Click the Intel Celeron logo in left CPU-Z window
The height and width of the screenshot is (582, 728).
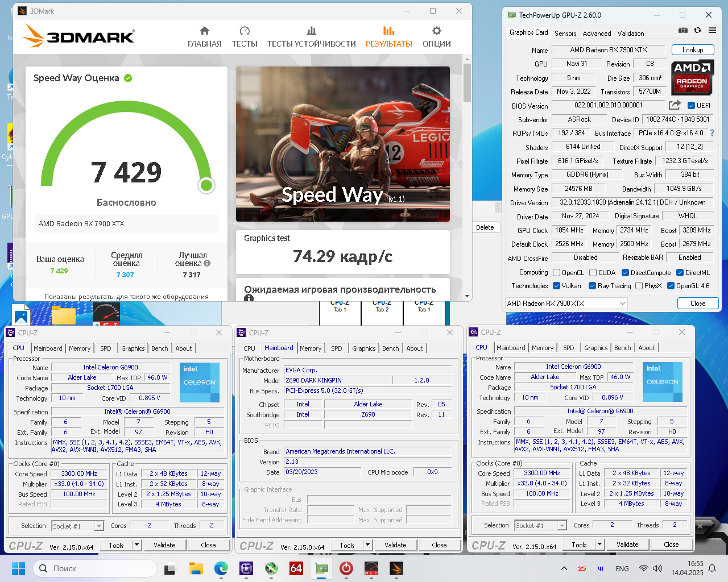(x=200, y=383)
